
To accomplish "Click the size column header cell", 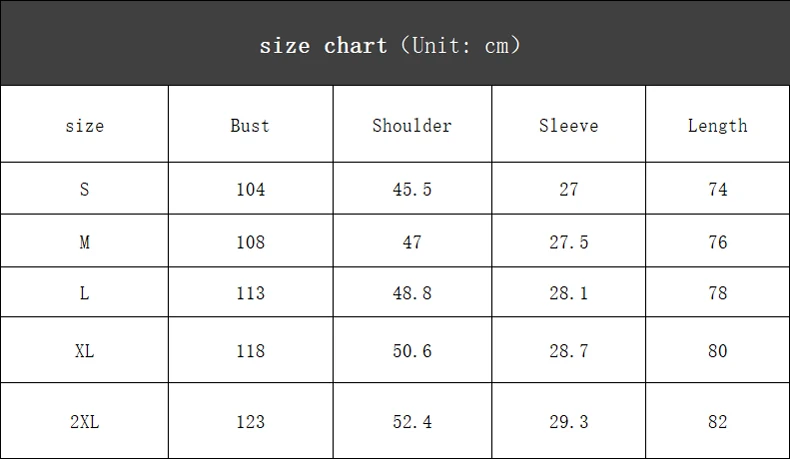I will pos(85,125).
